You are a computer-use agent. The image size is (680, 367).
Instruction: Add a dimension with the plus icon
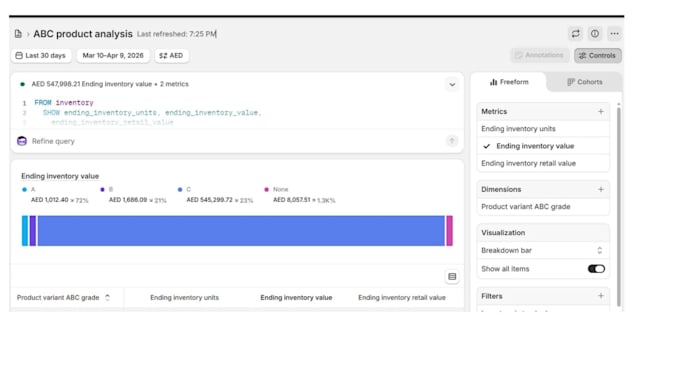601,189
